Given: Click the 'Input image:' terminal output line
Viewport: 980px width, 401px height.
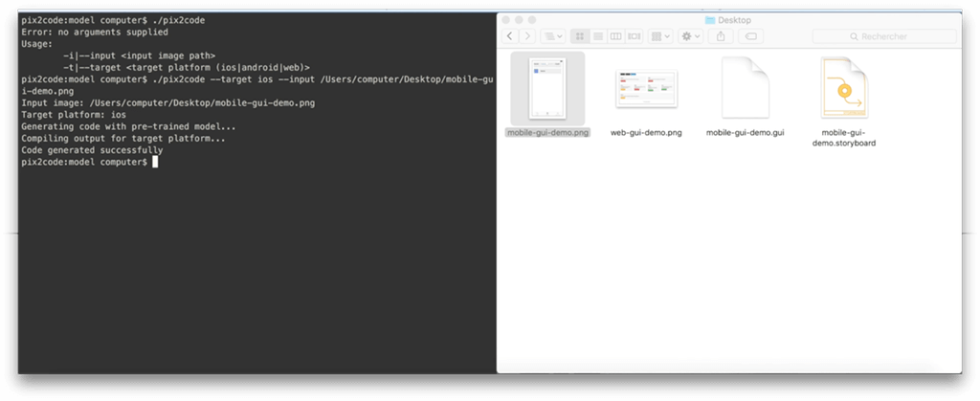Looking at the screenshot, I should tap(167, 103).
